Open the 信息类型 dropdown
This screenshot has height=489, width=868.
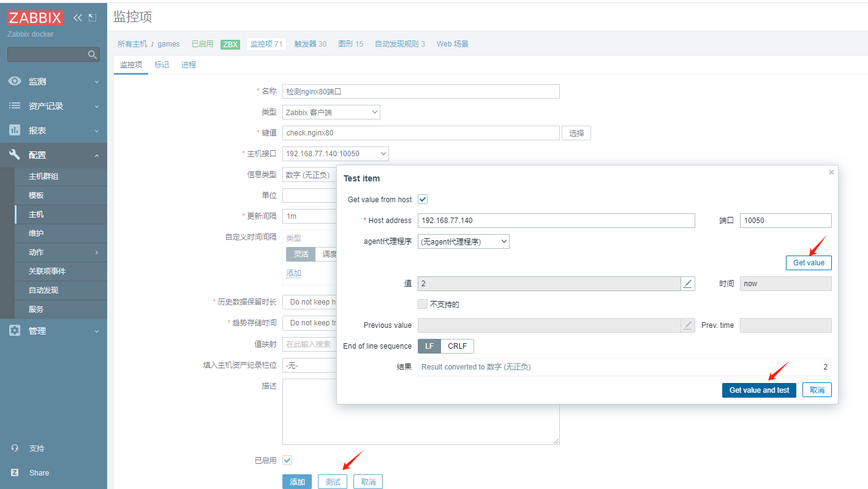(x=309, y=175)
